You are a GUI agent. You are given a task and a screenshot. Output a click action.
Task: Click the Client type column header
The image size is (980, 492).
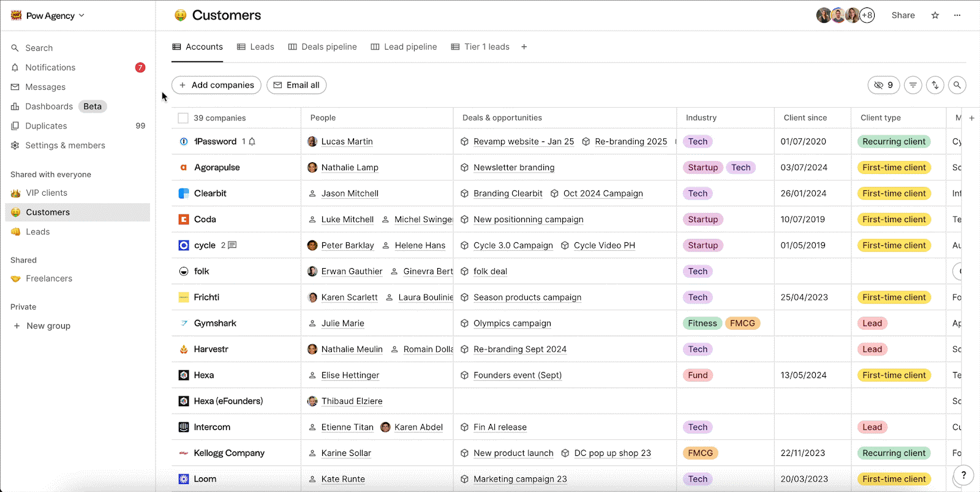[880, 118]
